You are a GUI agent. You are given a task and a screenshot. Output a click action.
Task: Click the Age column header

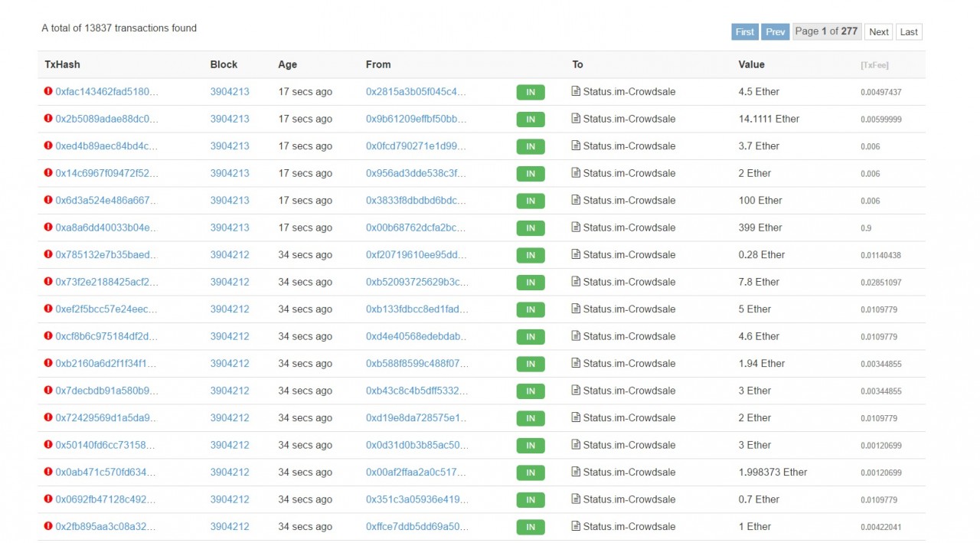coord(287,64)
